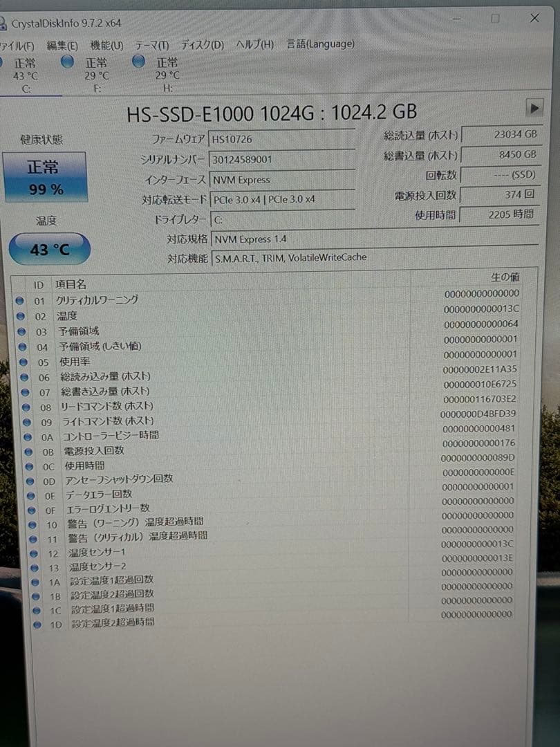Click the F: drive health indicator icon

(x=67, y=62)
